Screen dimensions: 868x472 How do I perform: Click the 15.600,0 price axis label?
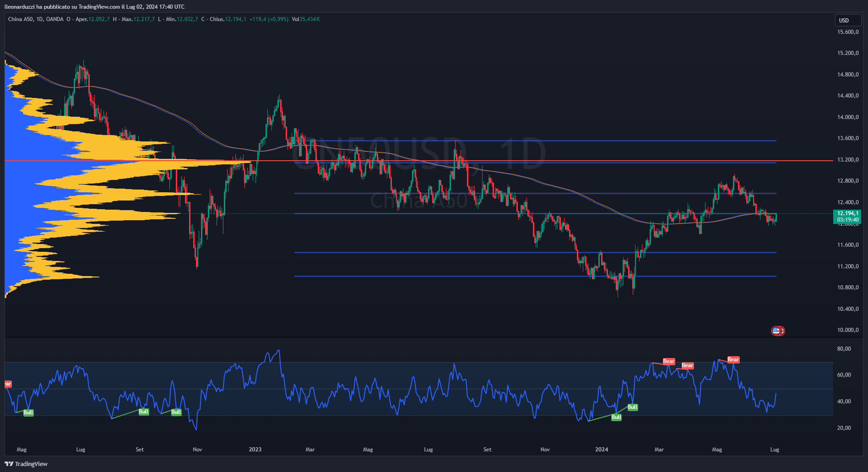tap(848, 32)
